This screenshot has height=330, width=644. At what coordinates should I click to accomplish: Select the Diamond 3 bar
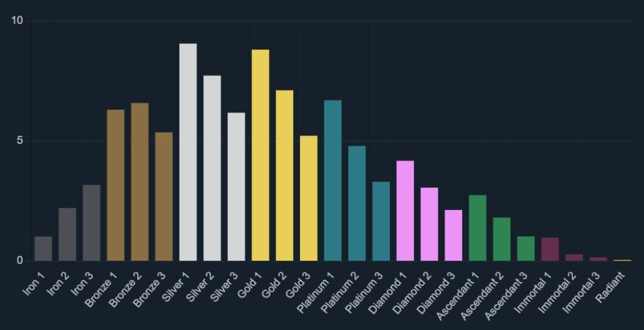(x=453, y=235)
